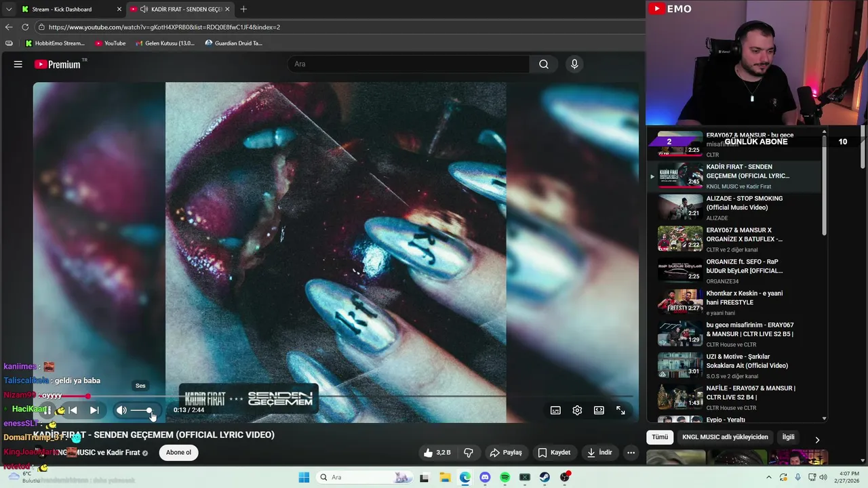Start voice search with the microphone icon
Screen dimensions: 868x488
click(x=574, y=64)
